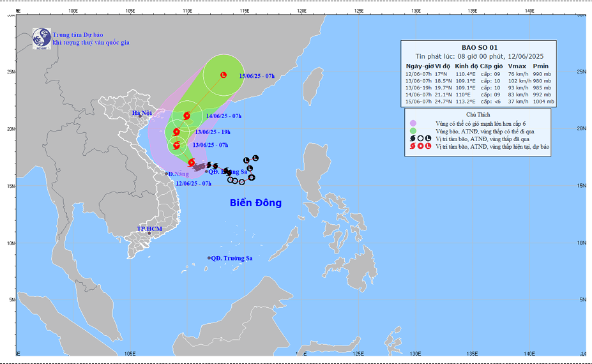Click the forecast storm icon at 14/06/25 - 07h
This screenshot has width=592, height=364.
point(186,116)
